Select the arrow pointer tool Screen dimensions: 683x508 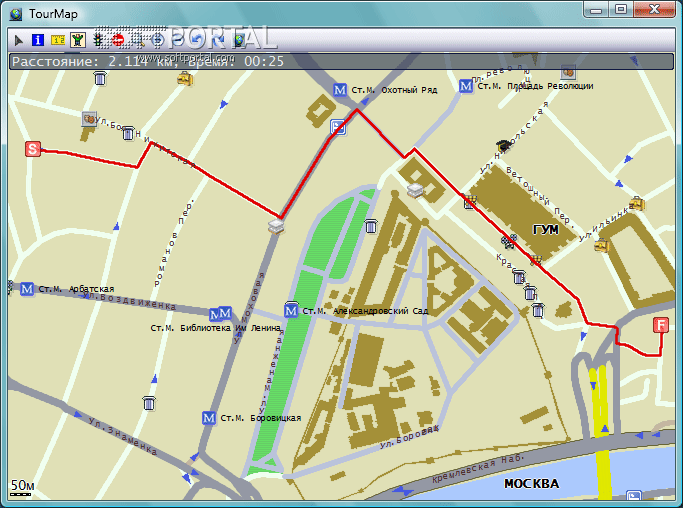tap(18, 41)
